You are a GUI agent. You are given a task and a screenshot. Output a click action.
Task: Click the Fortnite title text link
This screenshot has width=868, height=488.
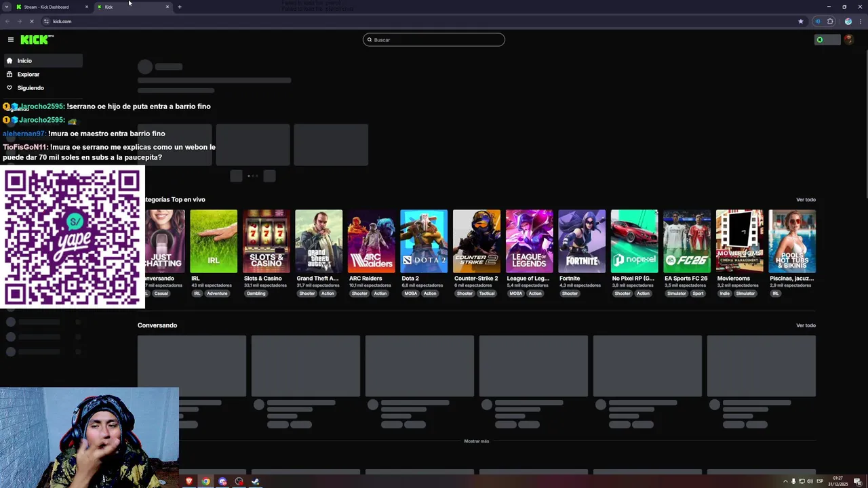pyautogui.click(x=570, y=279)
